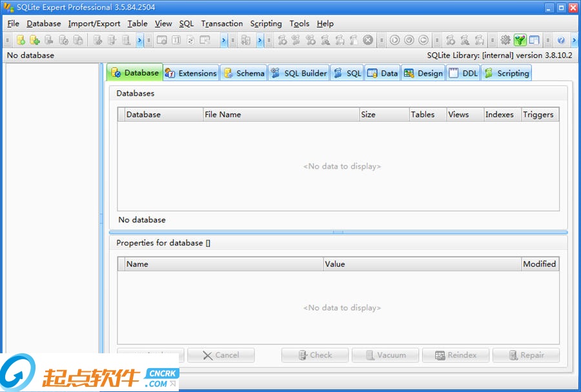Viewport: 581px width, 392px height.
Task: Click the Repair button
Action: [526, 355]
